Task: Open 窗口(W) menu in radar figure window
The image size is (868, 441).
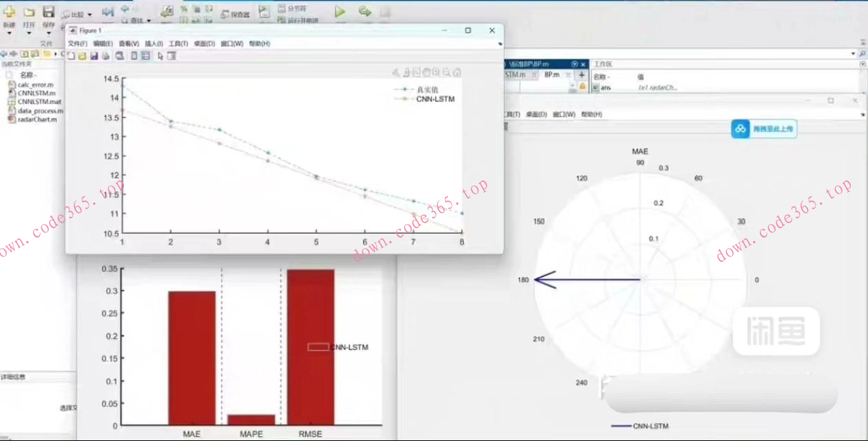Action: pyautogui.click(x=564, y=114)
